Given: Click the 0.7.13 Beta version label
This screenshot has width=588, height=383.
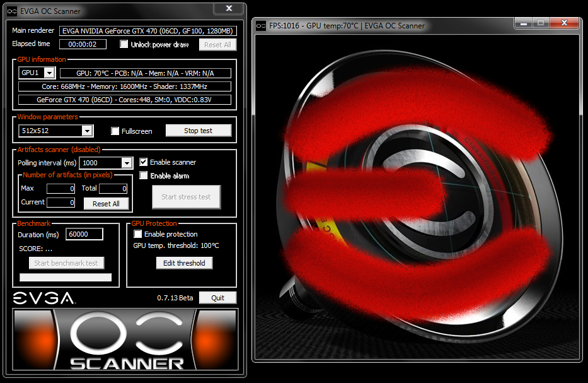Looking at the screenshot, I should click(175, 298).
